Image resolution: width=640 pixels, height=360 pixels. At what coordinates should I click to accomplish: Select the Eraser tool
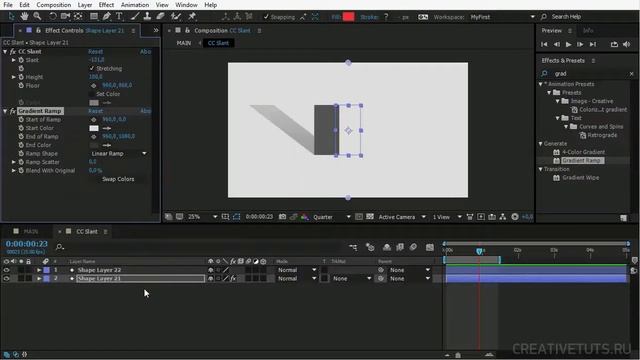[x=160, y=16]
